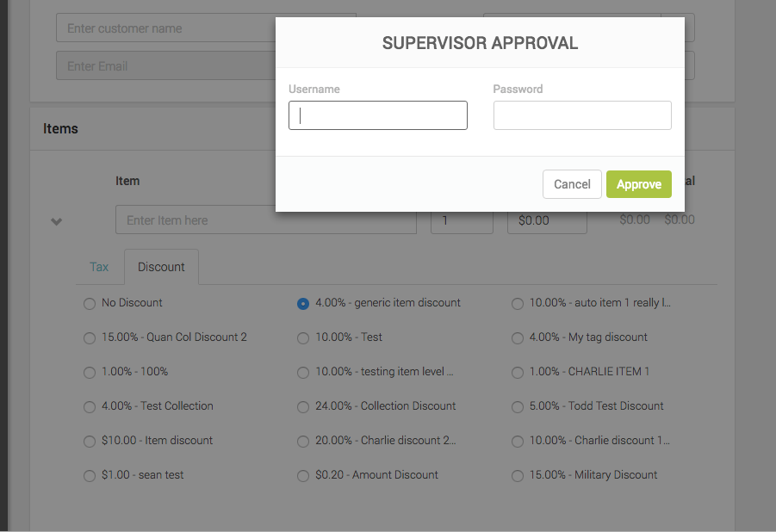Screen dimensions: 776x532
Task: Click the Enter Item here field
Action: pos(265,220)
